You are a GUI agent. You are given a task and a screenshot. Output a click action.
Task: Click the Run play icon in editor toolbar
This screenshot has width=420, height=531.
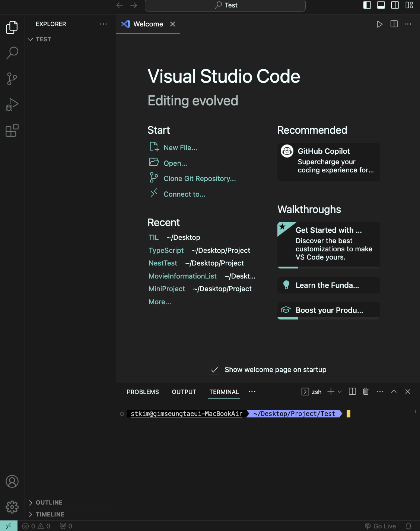(379, 24)
